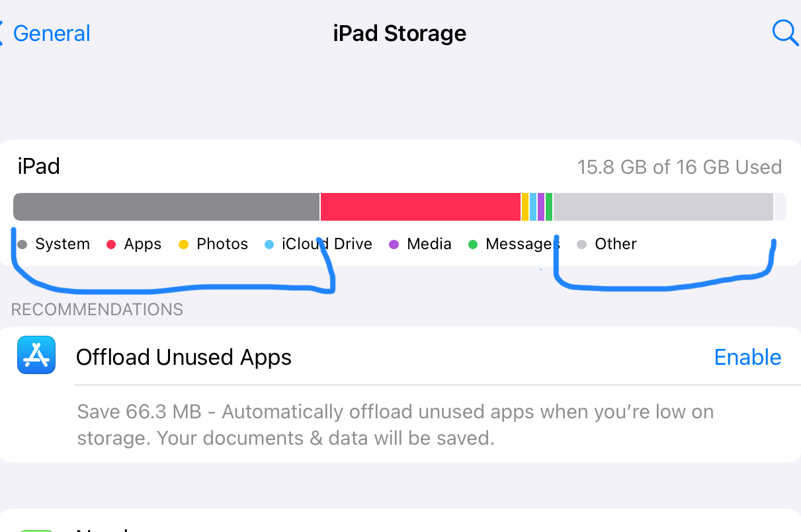This screenshot has height=532, width=801.
Task: Tap the search magnifying glass icon
Action: tap(784, 32)
